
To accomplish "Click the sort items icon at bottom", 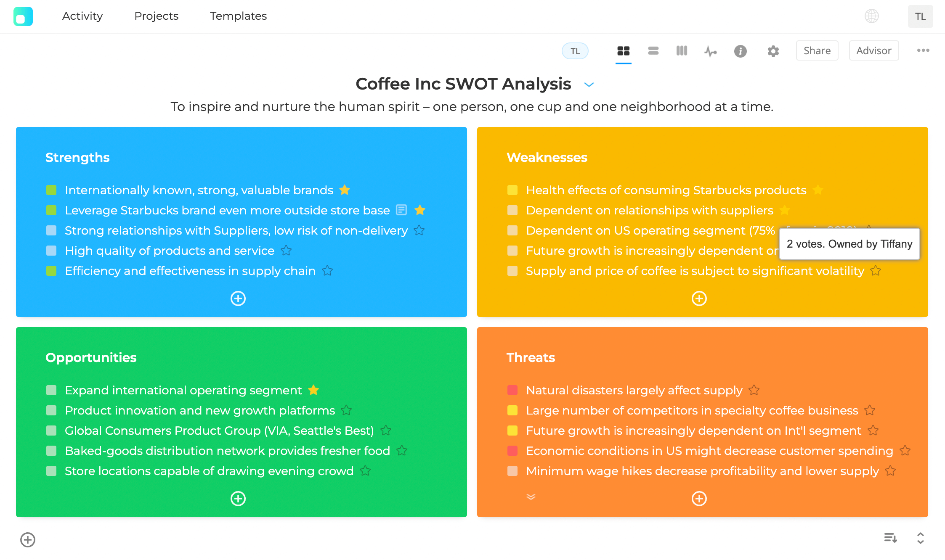I will pyautogui.click(x=890, y=538).
